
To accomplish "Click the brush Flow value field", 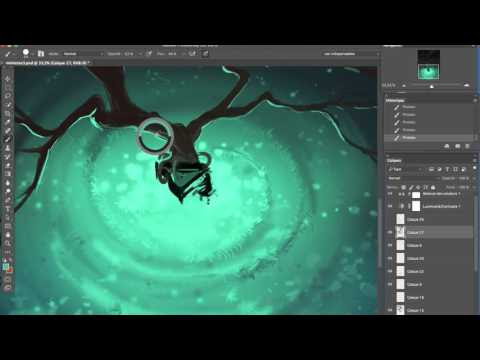I will tap(173, 54).
